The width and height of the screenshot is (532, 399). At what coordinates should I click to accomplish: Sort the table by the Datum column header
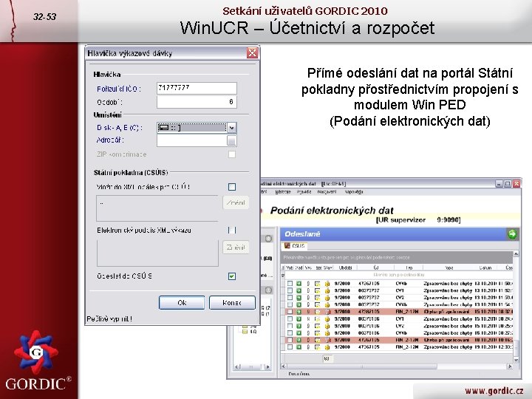tap(485, 267)
